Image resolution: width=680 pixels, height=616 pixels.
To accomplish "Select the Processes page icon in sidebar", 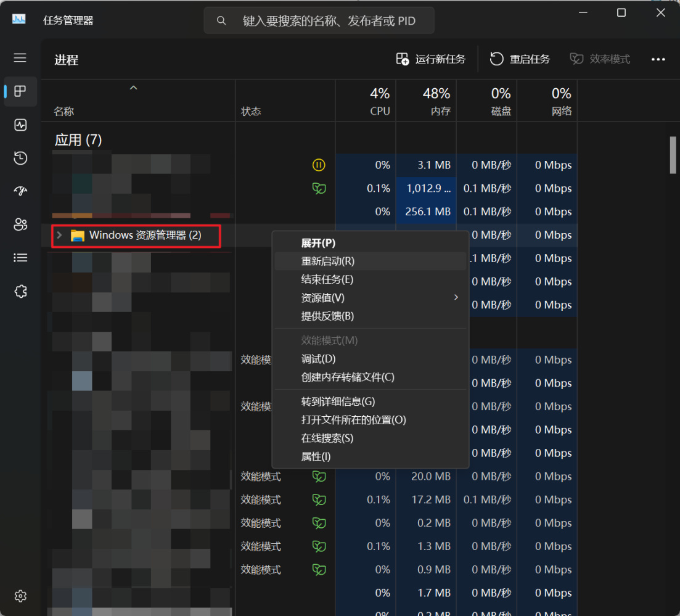I will (x=20, y=91).
